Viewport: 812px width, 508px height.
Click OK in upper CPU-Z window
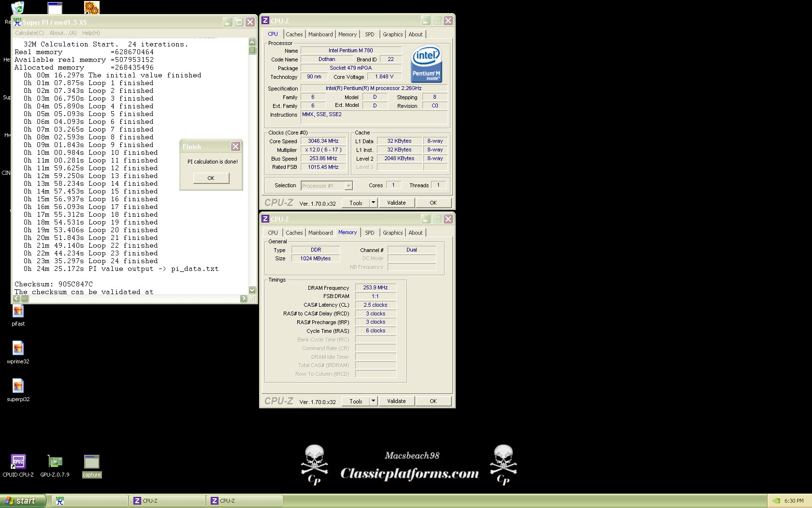(433, 203)
